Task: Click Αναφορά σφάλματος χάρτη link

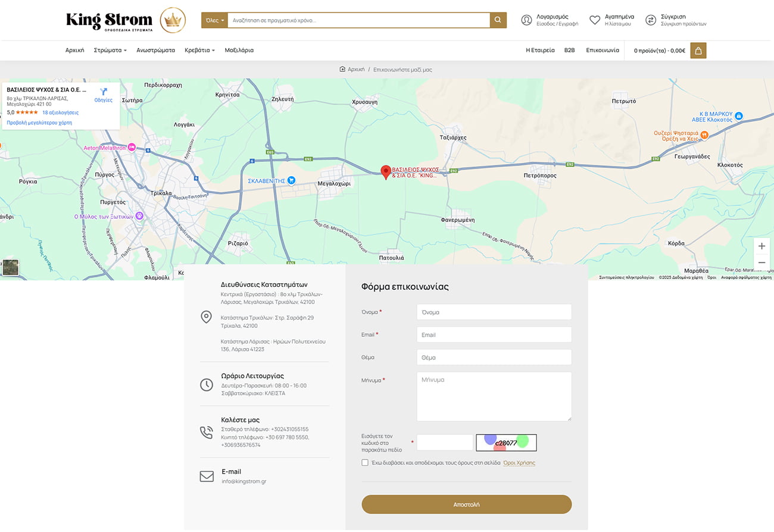Action: click(746, 277)
